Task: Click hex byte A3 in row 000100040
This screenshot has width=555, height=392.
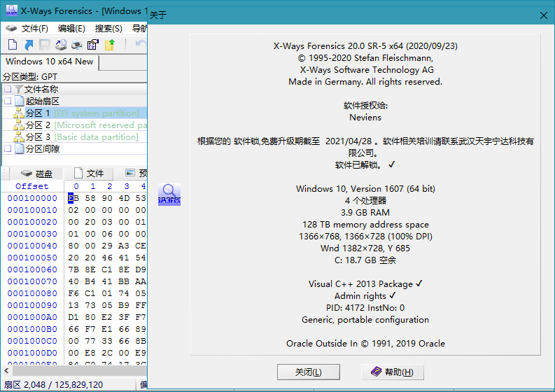Action: (124, 246)
